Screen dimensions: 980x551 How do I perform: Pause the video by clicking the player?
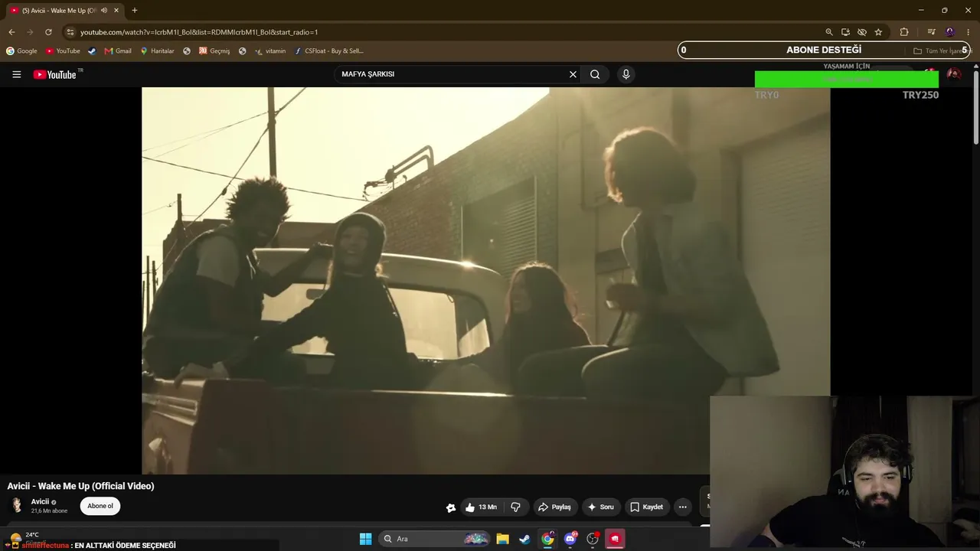(485, 280)
